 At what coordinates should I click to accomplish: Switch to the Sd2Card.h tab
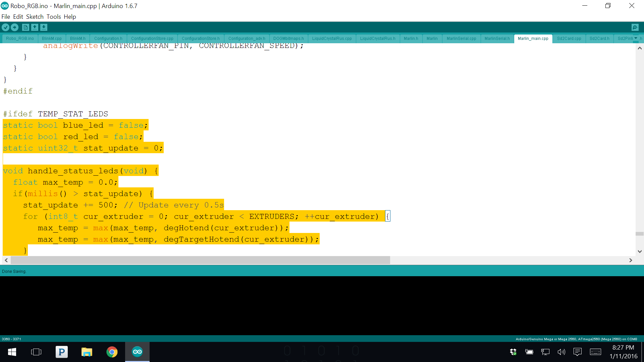(599, 39)
